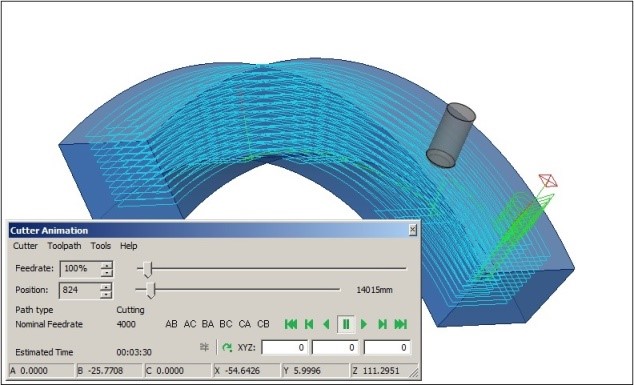This screenshot has height=385, width=634.
Task: Click the C 0.0000 status cell
Action: (178, 371)
